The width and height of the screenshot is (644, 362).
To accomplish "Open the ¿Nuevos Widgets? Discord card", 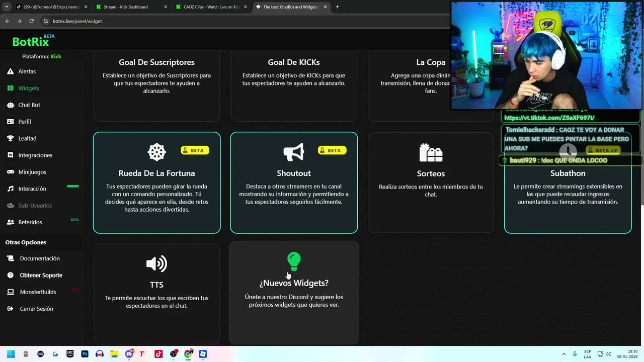I will (294, 293).
